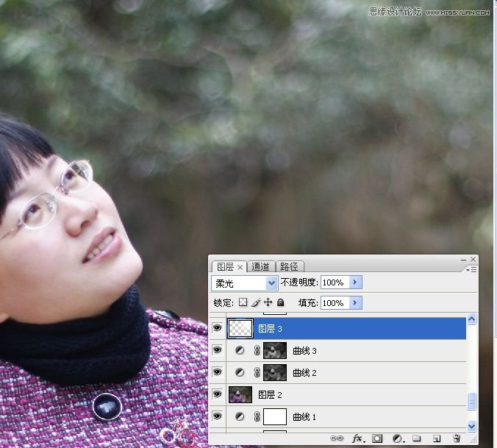Hide the 曲线 2 layer
Screen dimensions: 497x448
218,372
